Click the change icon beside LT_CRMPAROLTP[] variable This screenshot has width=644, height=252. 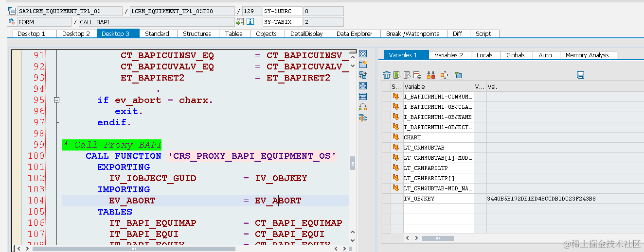[x=396, y=178]
